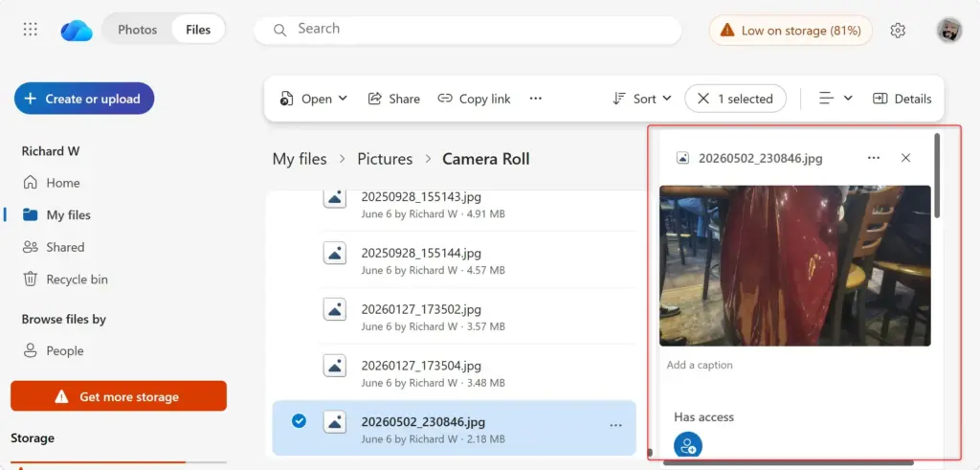
Task: Switch to the Files tab
Action: point(198,30)
